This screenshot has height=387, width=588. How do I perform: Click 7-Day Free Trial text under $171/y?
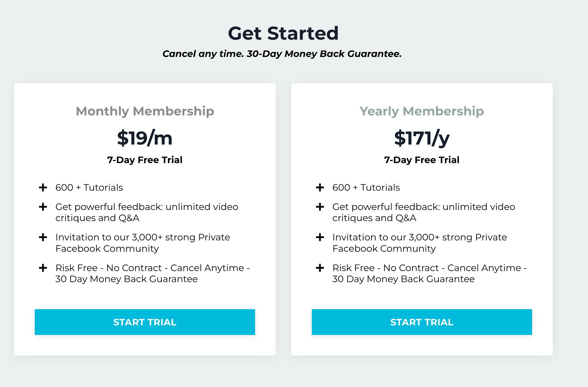(x=422, y=160)
